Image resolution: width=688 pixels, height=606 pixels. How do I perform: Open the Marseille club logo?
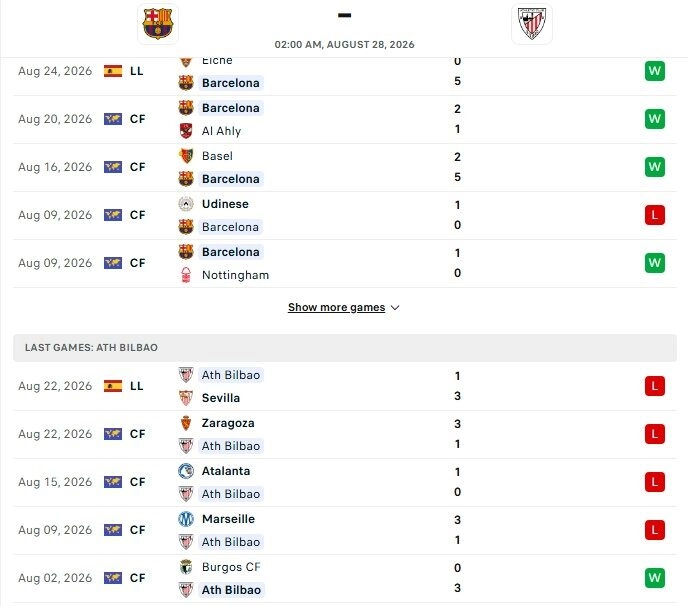[186, 519]
